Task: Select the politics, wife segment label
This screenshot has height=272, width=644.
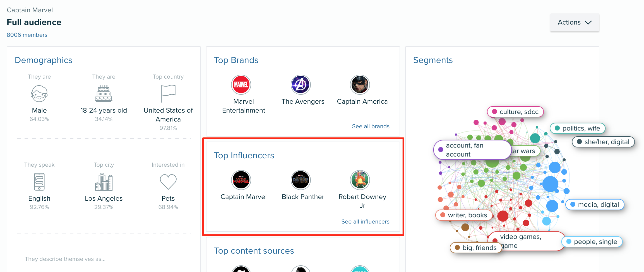Action: pos(578,128)
